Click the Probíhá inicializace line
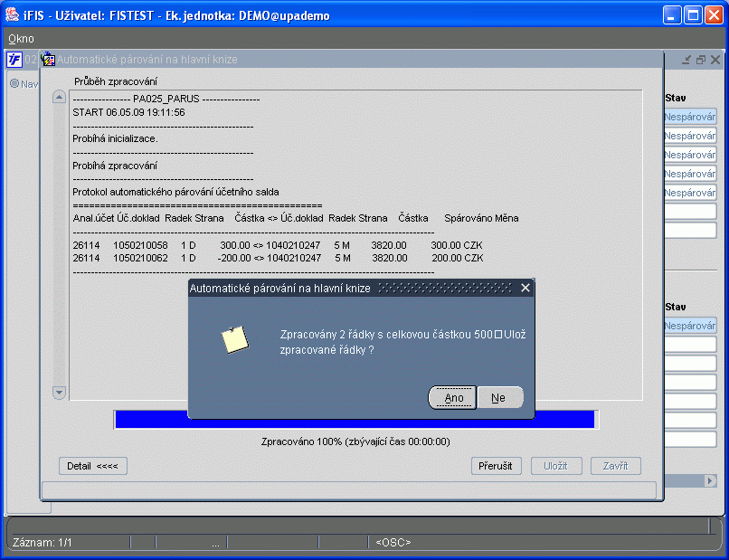 pos(115,138)
